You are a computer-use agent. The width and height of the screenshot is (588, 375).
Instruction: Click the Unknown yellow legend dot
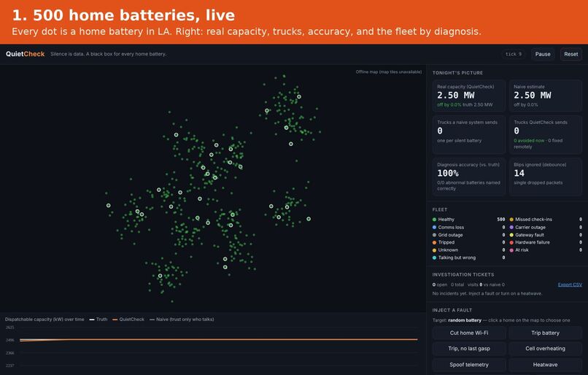point(434,250)
